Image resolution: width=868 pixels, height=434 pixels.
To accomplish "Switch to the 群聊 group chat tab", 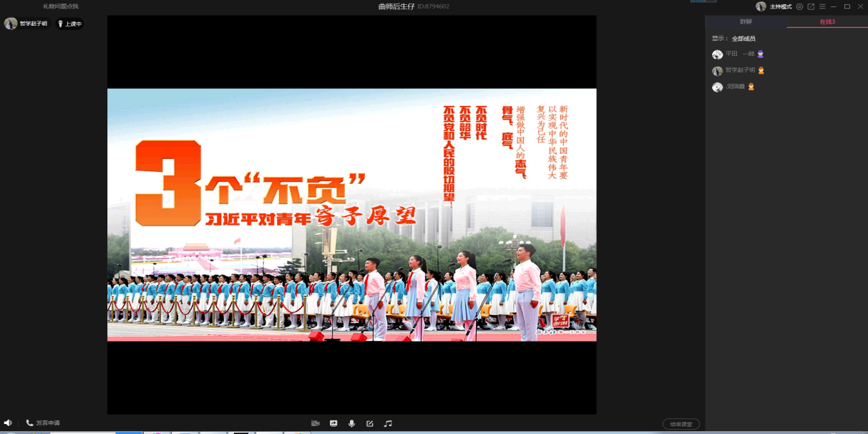I will tap(746, 22).
